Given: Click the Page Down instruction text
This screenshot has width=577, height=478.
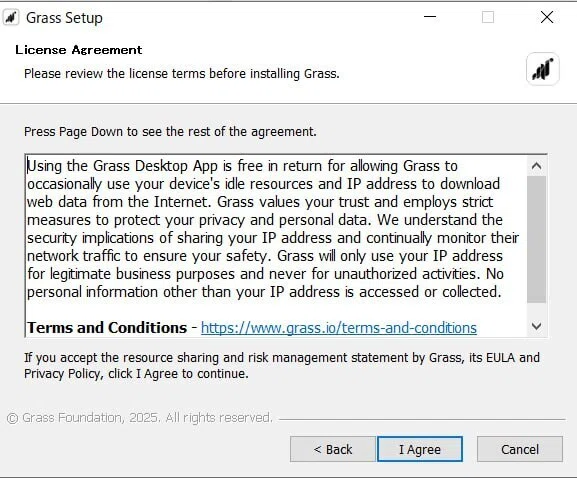Looking at the screenshot, I should (x=170, y=131).
